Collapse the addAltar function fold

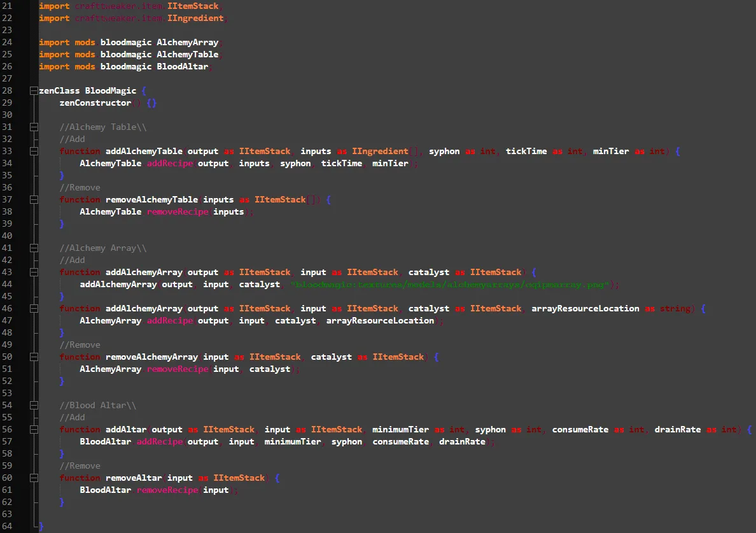(x=34, y=429)
